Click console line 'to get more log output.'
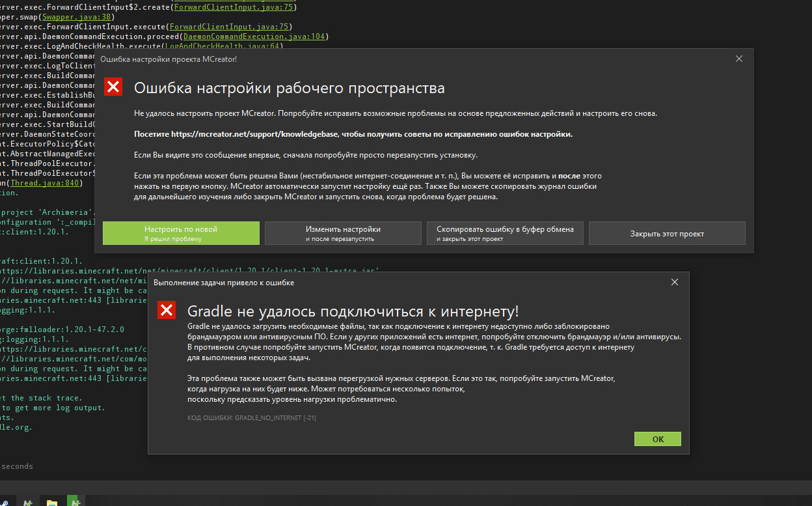 (x=53, y=408)
